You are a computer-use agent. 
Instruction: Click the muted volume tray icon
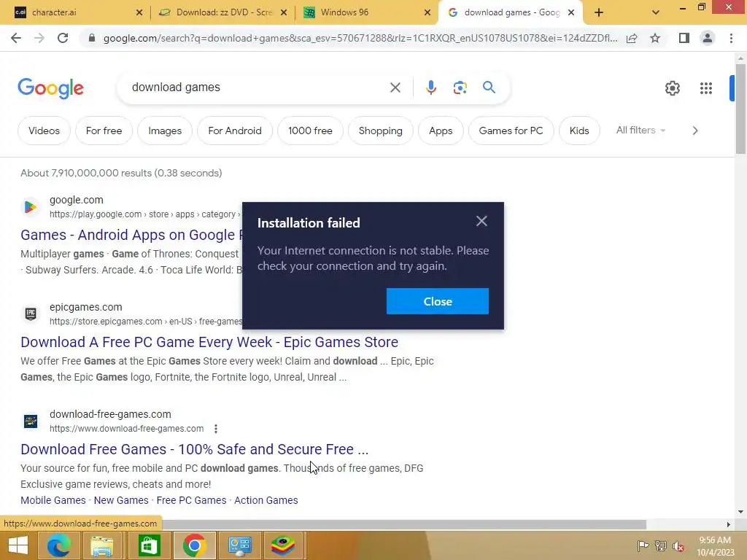tap(678, 546)
